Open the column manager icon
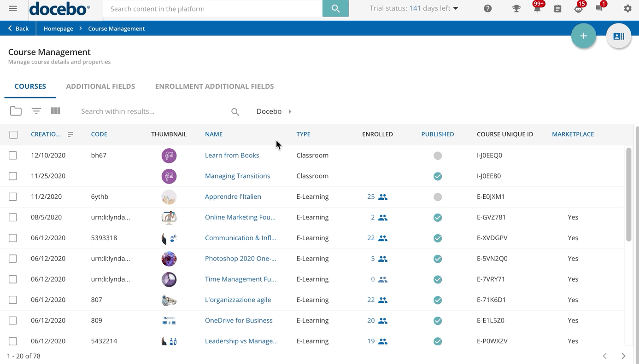The height and width of the screenshot is (364, 639). tap(55, 111)
